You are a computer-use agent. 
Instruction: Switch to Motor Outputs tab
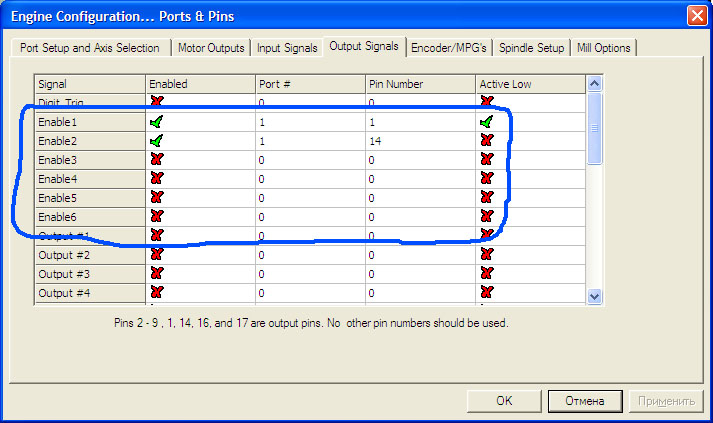coord(211,48)
